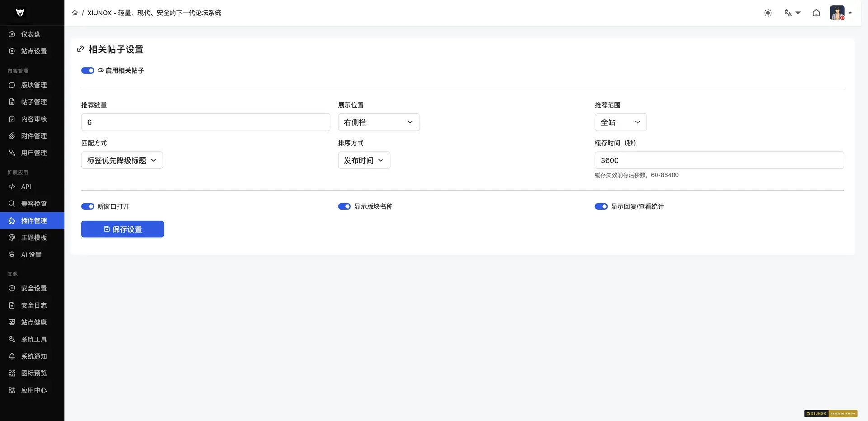Click the 用户管理 people icon
The image size is (868, 421).
click(x=12, y=153)
